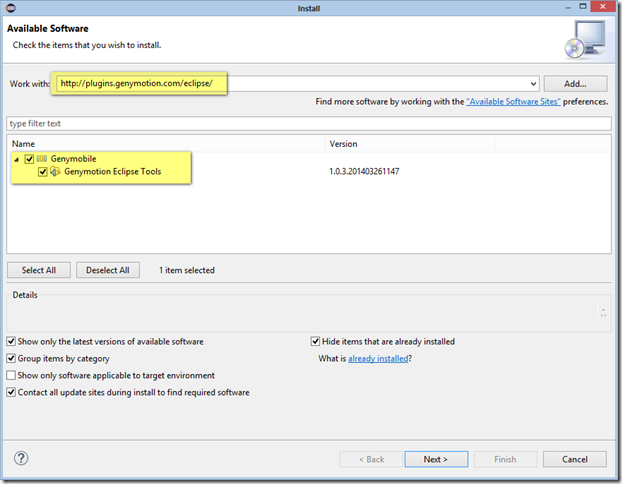Collapse the Genymobile tree node

point(16,159)
